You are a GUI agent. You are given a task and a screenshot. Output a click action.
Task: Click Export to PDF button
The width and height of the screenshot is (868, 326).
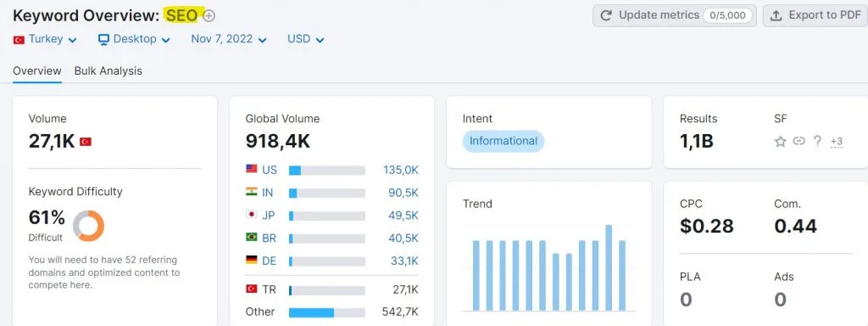point(815,15)
